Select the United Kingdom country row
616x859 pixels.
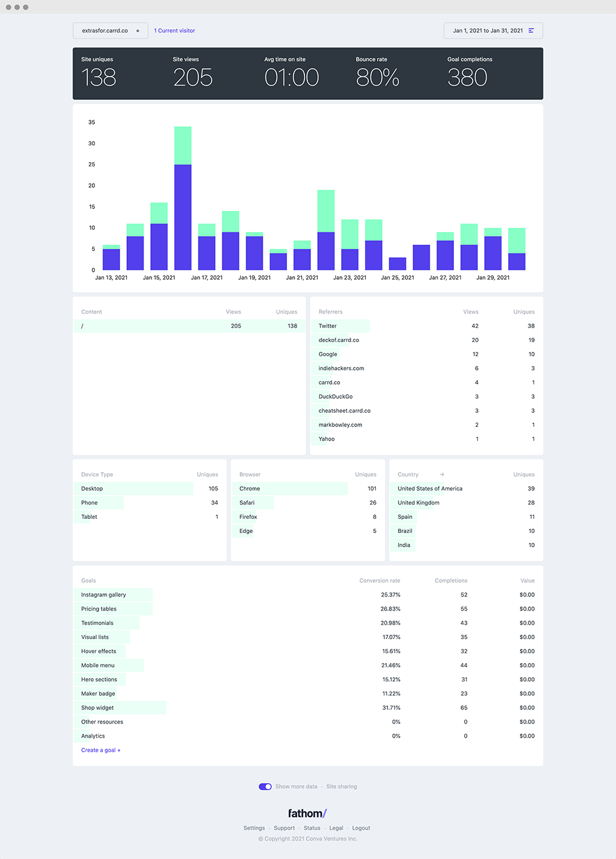click(x=466, y=503)
